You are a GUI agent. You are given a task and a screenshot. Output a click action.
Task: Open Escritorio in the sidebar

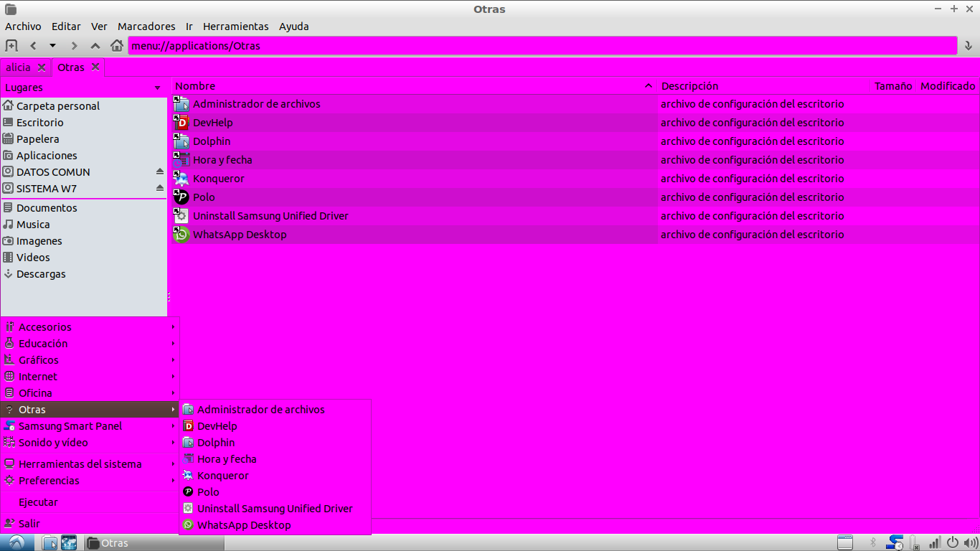coord(83,123)
